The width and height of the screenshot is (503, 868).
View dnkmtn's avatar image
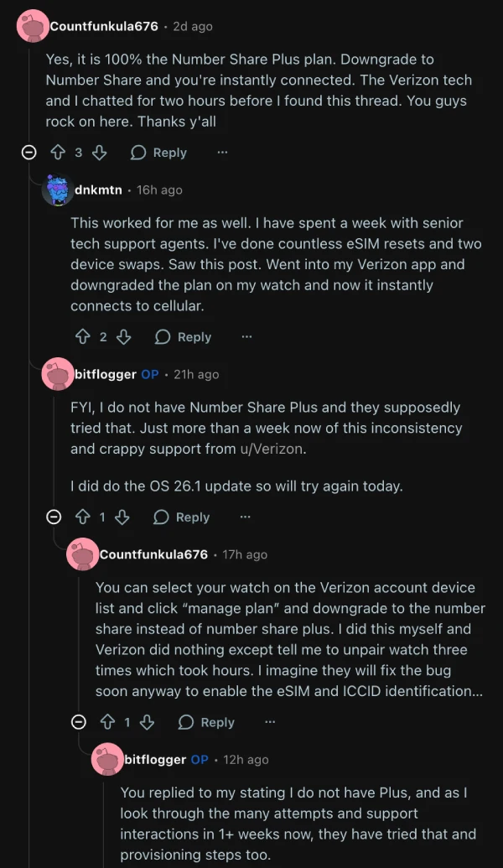click(58, 190)
